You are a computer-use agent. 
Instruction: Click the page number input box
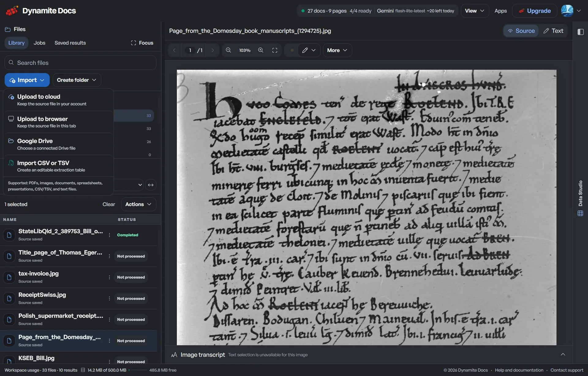coord(190,50)
